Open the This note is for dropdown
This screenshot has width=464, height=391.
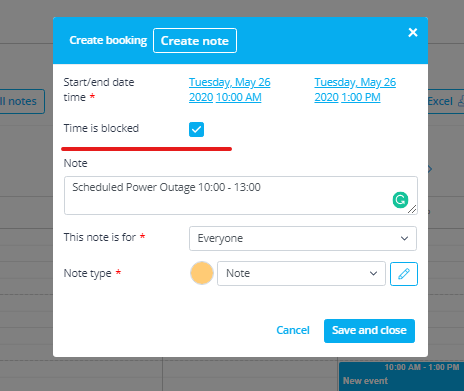point(303,238)
